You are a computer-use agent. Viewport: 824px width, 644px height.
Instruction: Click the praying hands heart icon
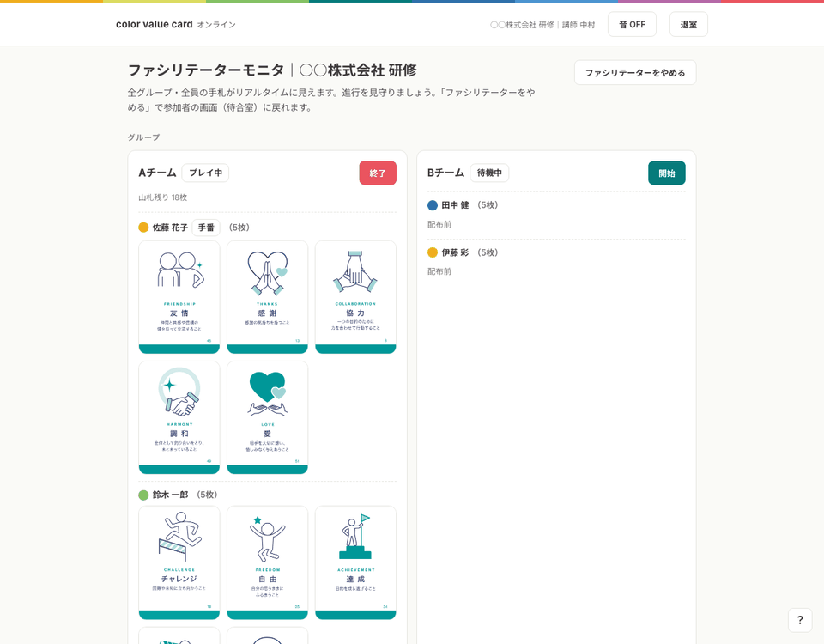pyautogui.click(x=268, y=272)
